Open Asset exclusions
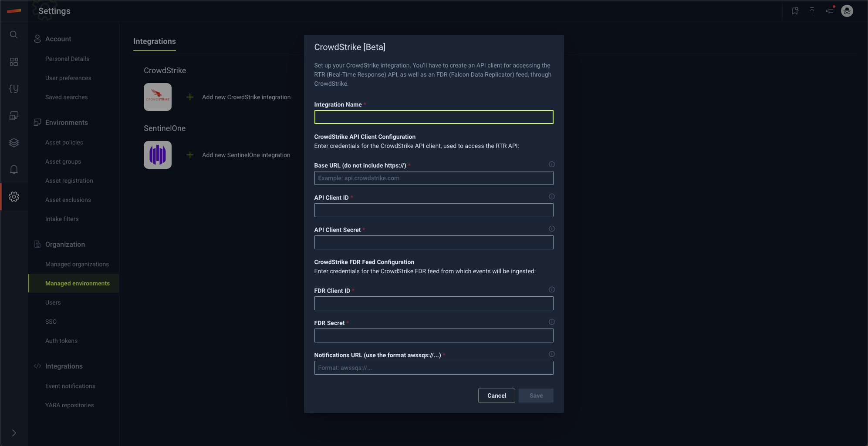The image size is (868, 446). click(68, 200)
